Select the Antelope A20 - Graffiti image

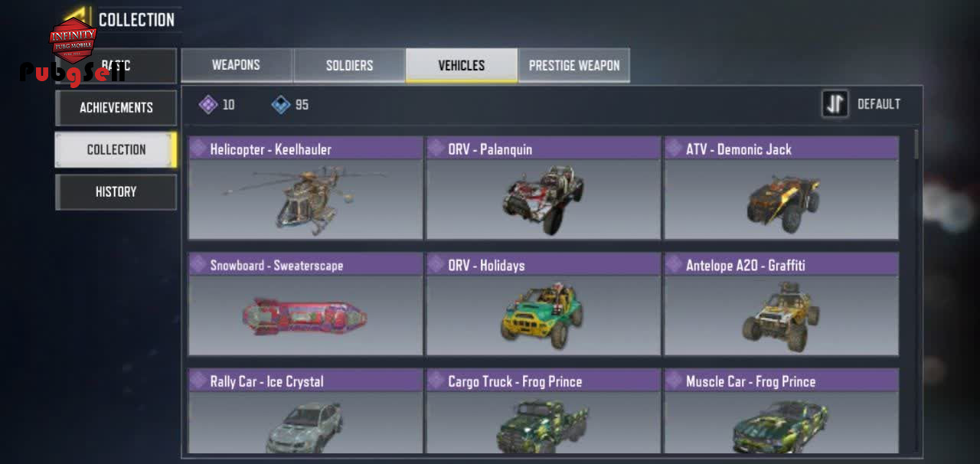pos(781,315)
